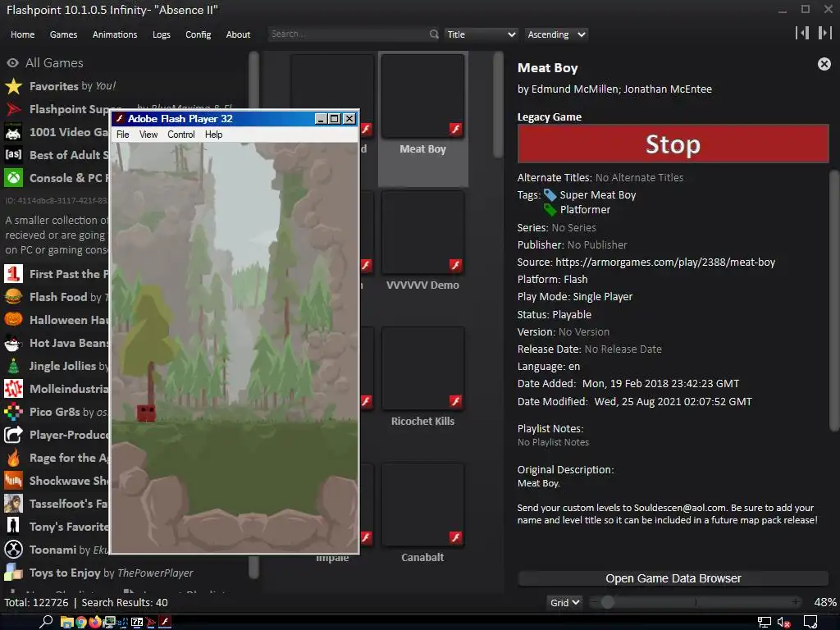This screenshot has width=840, height=630.
Task: Open the Console & PC Xbox icon
Action: [13, 178]
